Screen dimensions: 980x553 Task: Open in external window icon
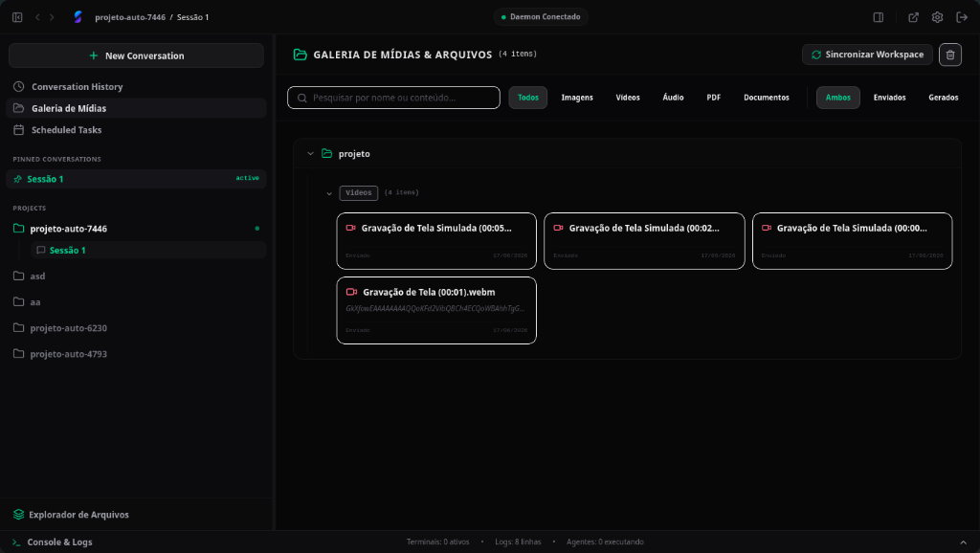pyautogui.click(x=913, y=17)
